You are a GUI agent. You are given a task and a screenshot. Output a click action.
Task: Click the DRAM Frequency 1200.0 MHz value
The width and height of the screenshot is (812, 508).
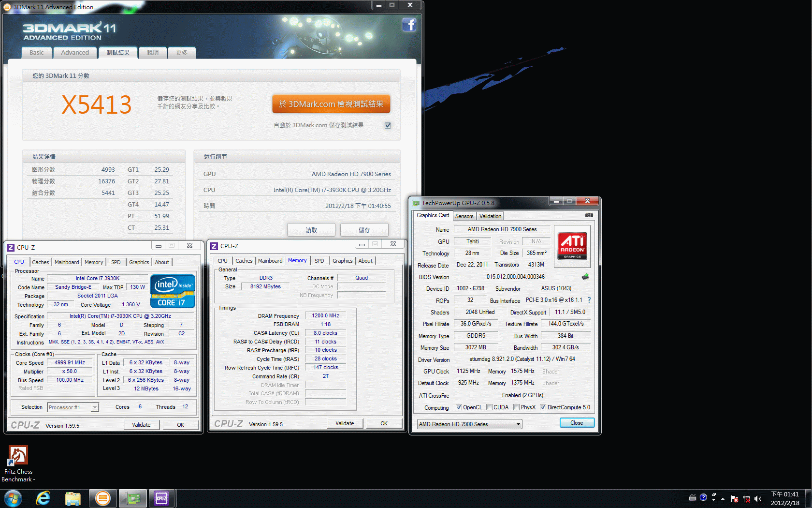coord(326,315)
